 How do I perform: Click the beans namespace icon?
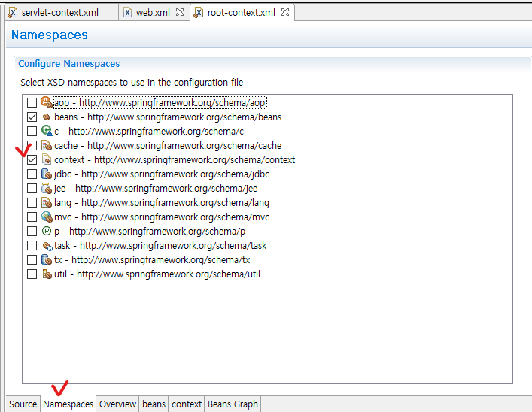pyautogui.click(x=45, y=117)
